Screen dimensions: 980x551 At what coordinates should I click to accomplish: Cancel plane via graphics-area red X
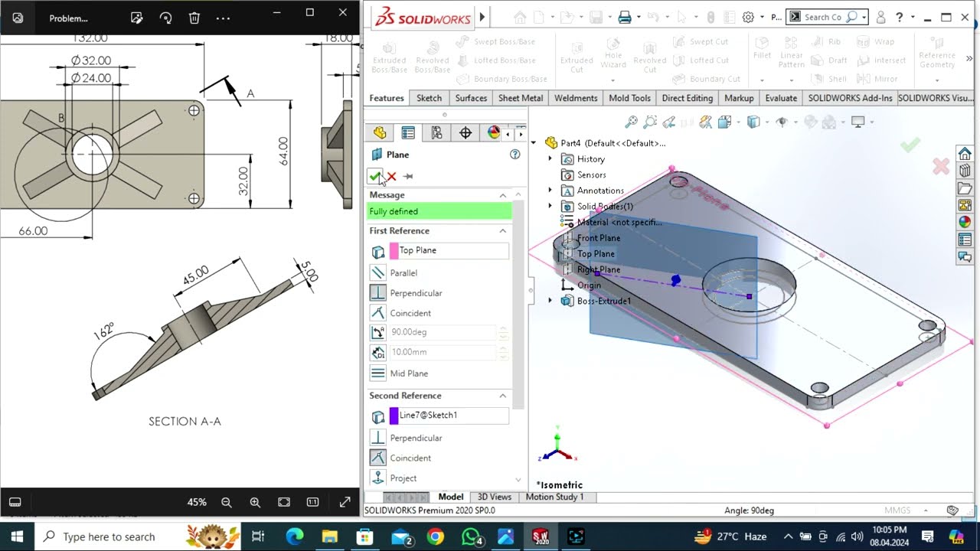941,166
